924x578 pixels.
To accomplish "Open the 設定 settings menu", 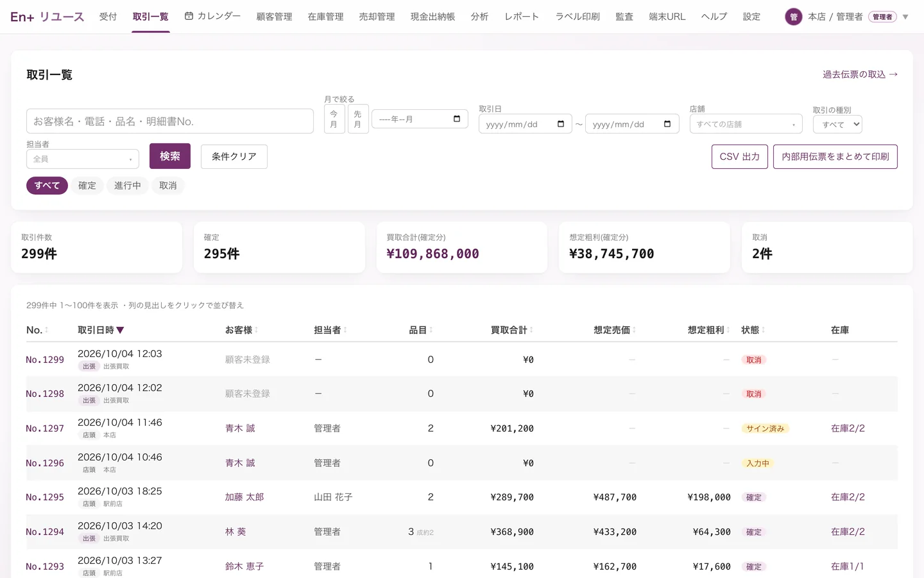I will pos(752,17).
